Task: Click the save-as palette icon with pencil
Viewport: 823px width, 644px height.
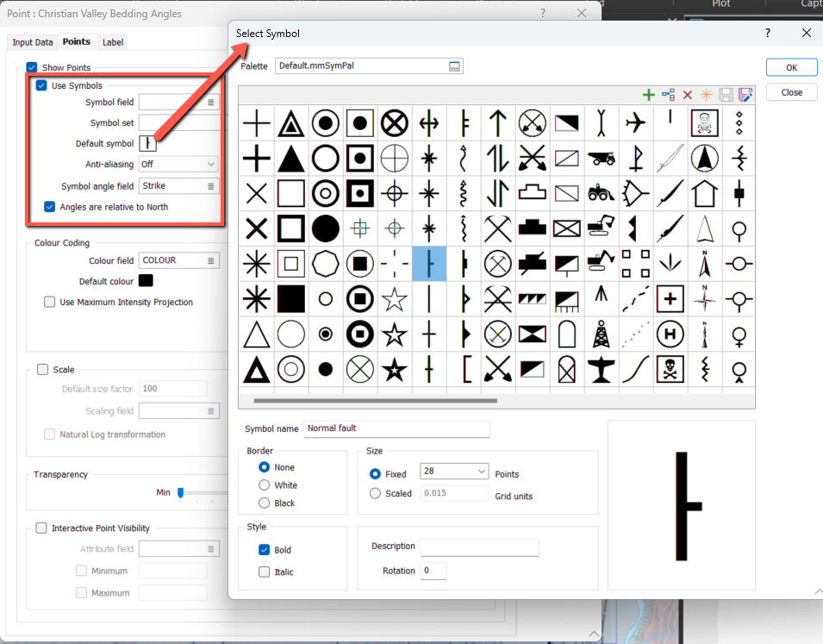Action: pyautogui.click(x=745, y=95)
